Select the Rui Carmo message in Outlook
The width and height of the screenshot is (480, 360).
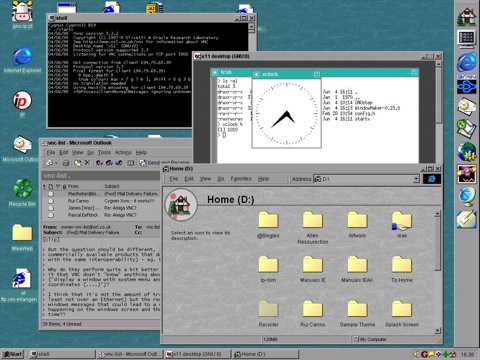coord(101,201)
